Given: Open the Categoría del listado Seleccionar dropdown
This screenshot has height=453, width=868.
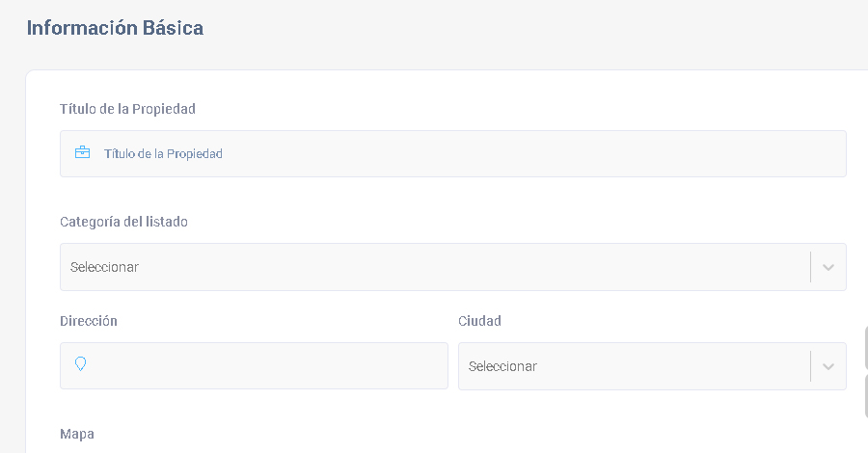Looking at the screenshot, I should click(x=453, y=267).
